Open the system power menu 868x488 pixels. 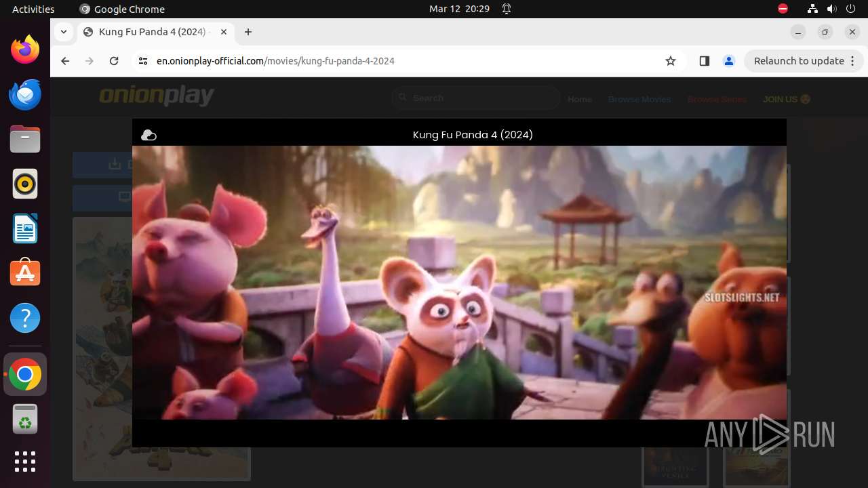(850, 9)
